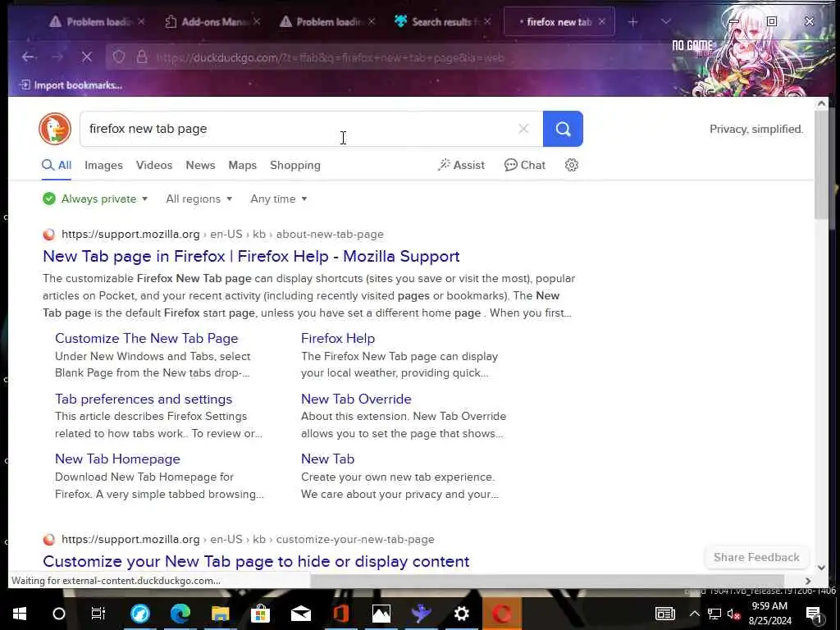Click the site security padlock icon
This screenshot has width=840, height=630.
[141, 57]
